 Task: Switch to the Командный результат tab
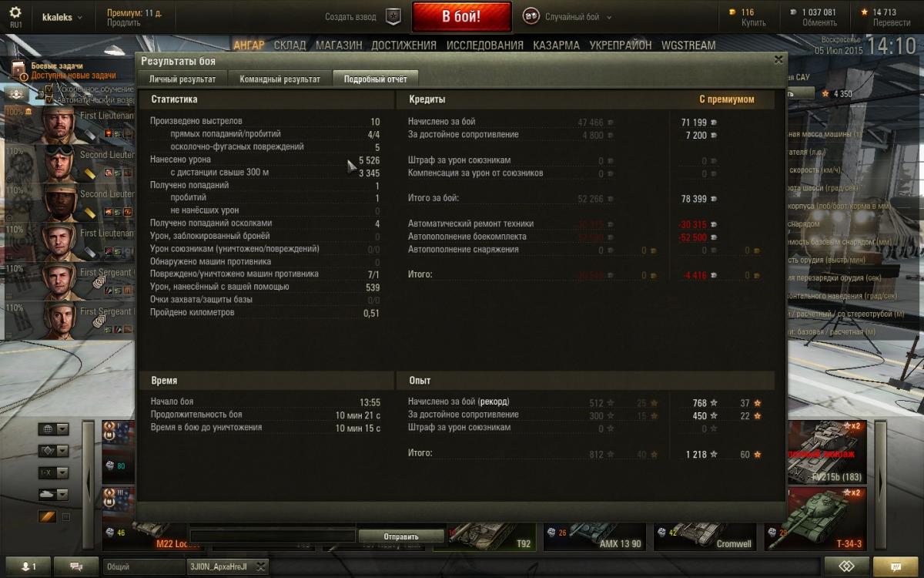coord(280,79)
